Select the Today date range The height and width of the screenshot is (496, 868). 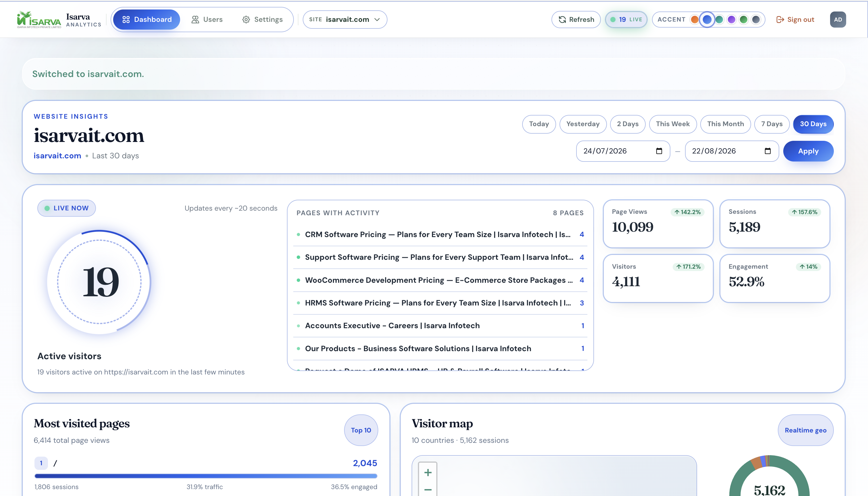point(539,124)
